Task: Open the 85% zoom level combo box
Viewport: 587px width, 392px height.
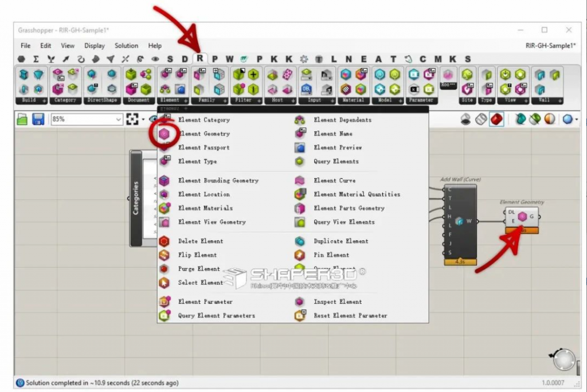Action: coord(87,119)
